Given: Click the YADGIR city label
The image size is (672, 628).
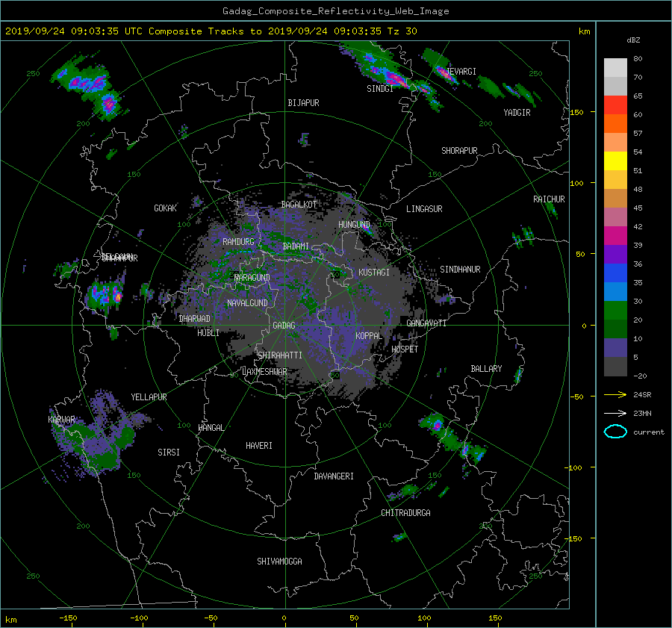Looking at the screenshot, I should point(517,113).
